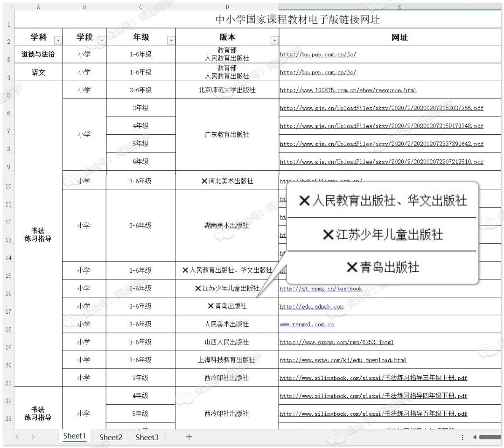
Task: Select the 4年级 cell in row 7
Action: click(141, 125)
